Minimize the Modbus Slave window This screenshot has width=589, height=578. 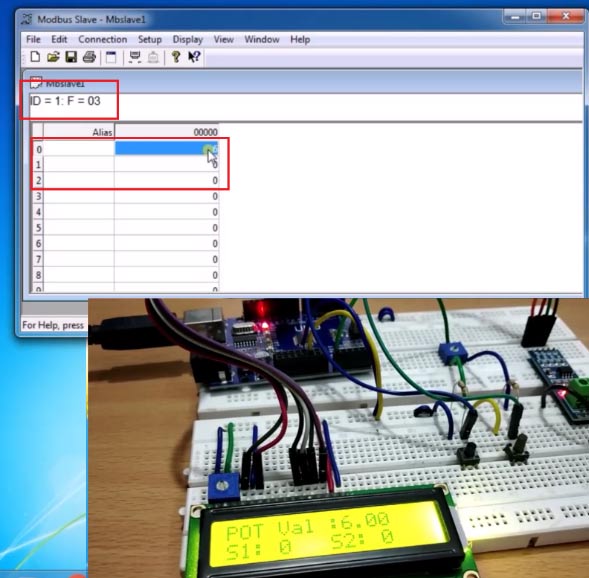(x=515, y=17)
